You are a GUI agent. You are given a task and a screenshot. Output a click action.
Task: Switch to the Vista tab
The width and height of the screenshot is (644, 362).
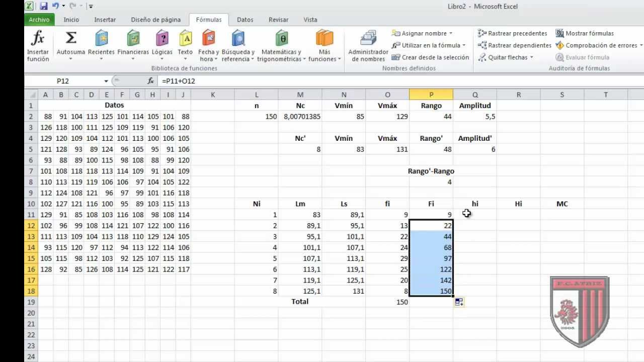[310, 20]
